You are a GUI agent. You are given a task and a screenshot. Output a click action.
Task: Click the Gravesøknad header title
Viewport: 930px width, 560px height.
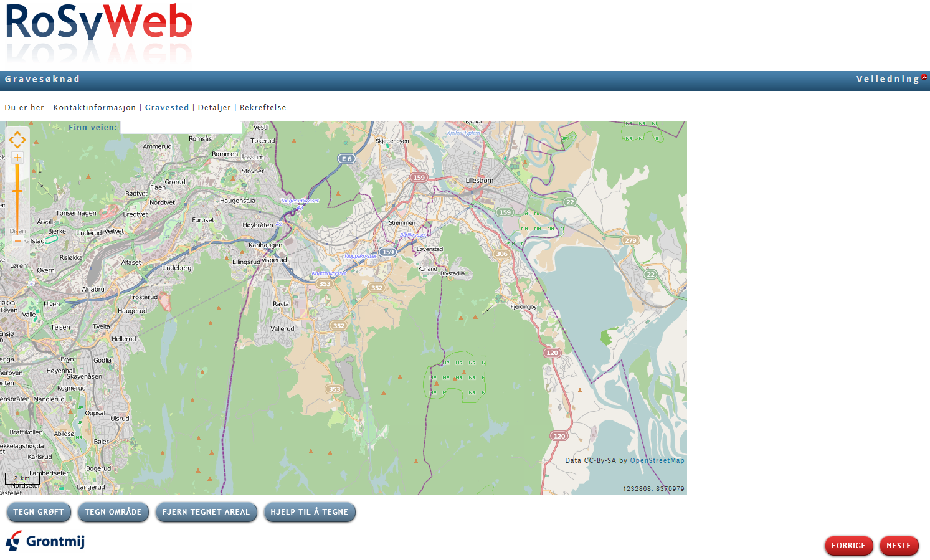coord(42,79)
